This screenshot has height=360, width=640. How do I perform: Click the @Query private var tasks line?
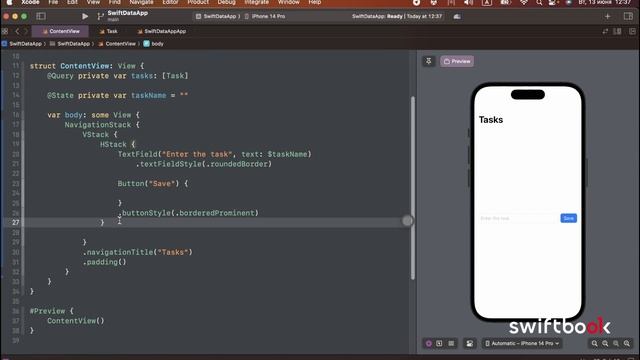pos(118,76)
